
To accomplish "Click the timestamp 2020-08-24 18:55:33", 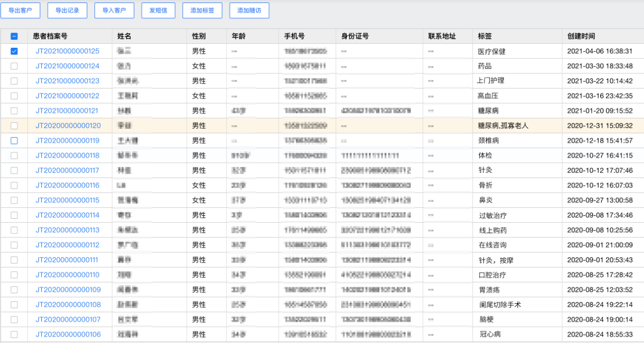I will pos(600,334).
